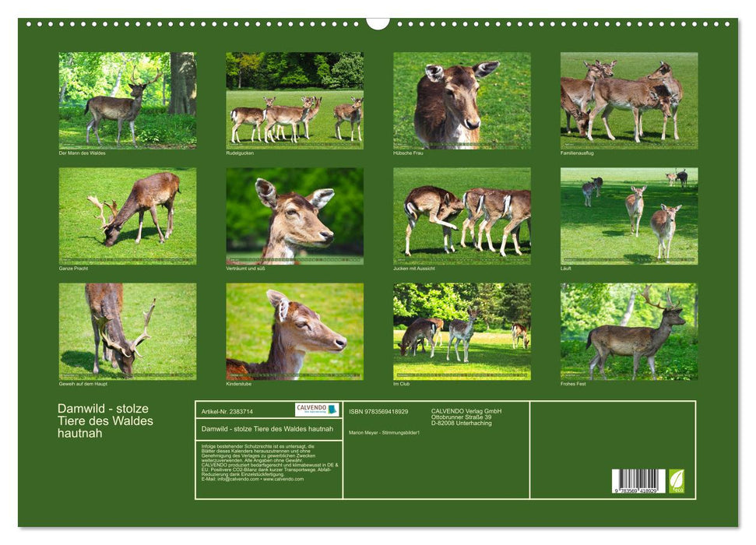Click caption 'Jucken mit Aussicht'
This screenshot has width=756, height=545.
click(414, 268)
